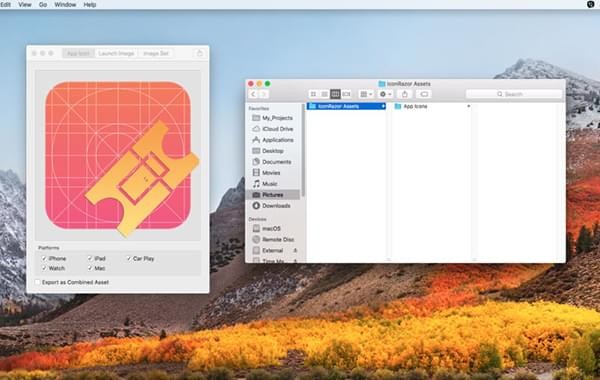Screen dimensions: 600x380
Task: Open the Help menu
Action: tap(90, 5)
